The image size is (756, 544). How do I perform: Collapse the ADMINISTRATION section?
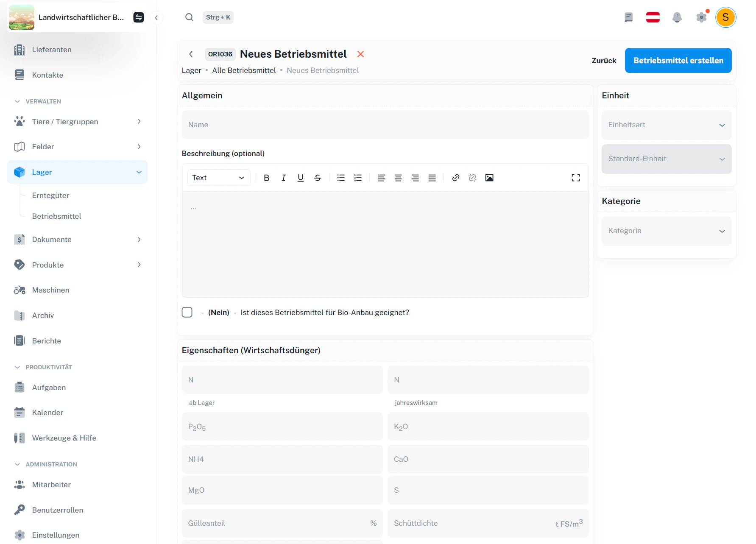[46, 464]
